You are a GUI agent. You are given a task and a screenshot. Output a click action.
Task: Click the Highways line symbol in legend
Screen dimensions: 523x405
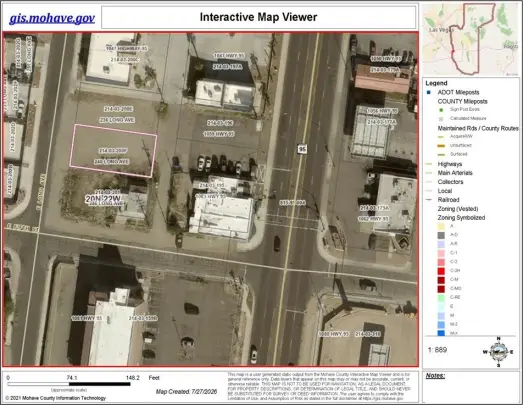429,164
